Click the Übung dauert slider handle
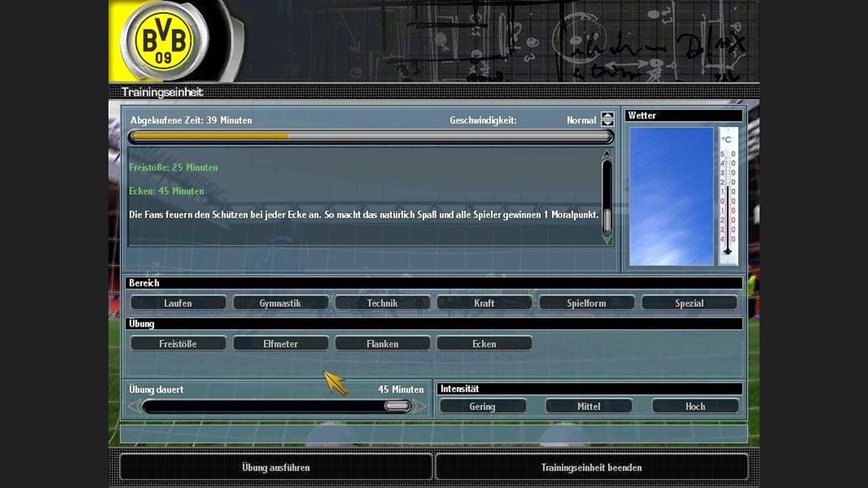 tap(397, 407)
